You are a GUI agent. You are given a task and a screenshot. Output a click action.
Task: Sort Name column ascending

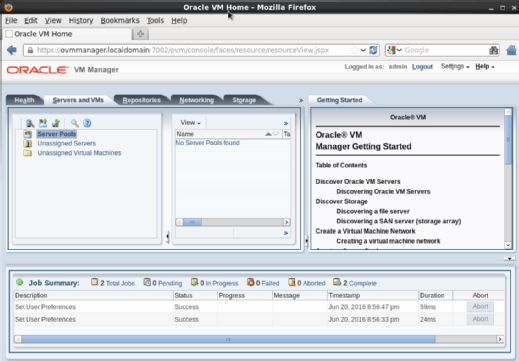[268, 134]
